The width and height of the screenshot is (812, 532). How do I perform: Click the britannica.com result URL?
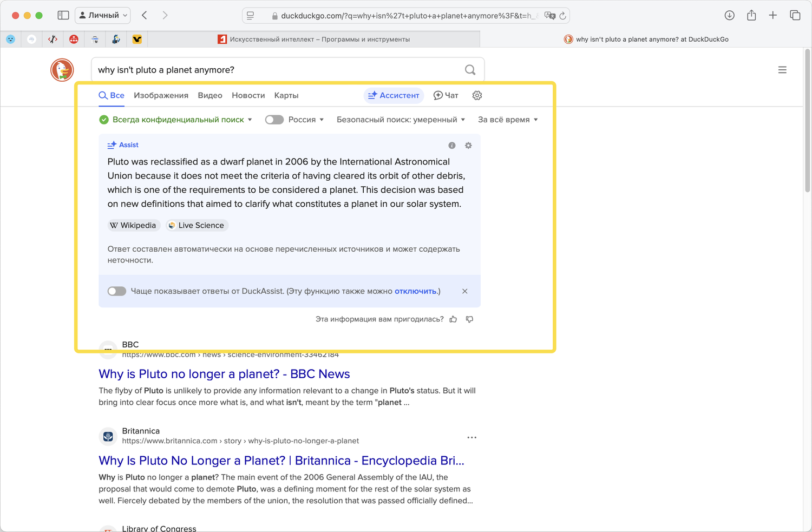click(x=240, y=441)
